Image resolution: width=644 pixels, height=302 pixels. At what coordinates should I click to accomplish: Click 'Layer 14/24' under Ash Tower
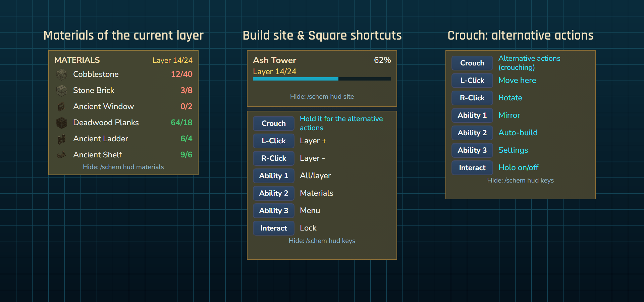275,71
